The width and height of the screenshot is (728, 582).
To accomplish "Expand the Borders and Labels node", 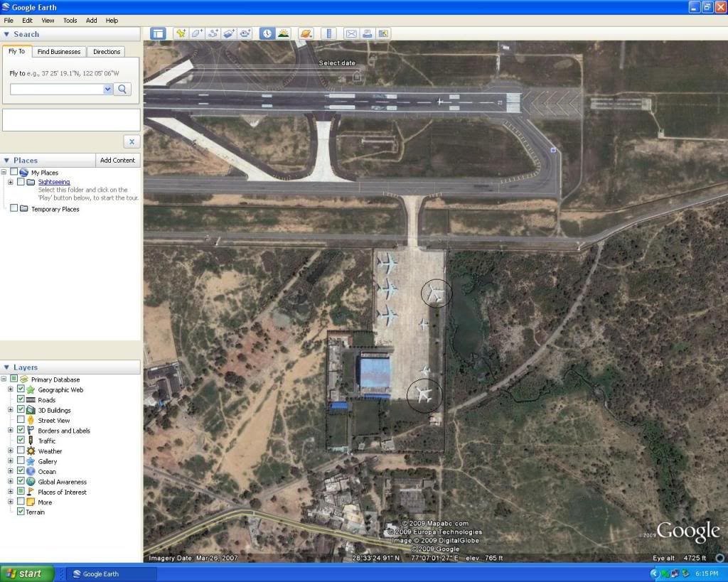I will 10,430.
